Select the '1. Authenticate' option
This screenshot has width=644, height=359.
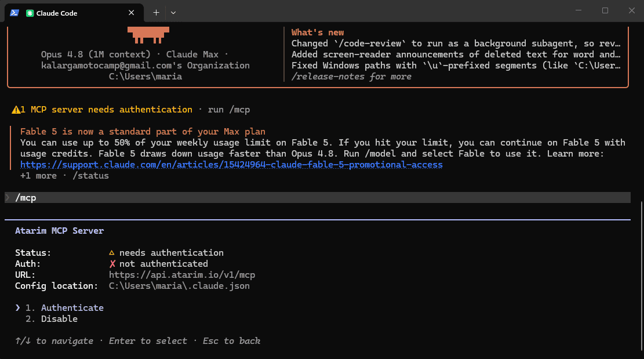tap(64, 307)
